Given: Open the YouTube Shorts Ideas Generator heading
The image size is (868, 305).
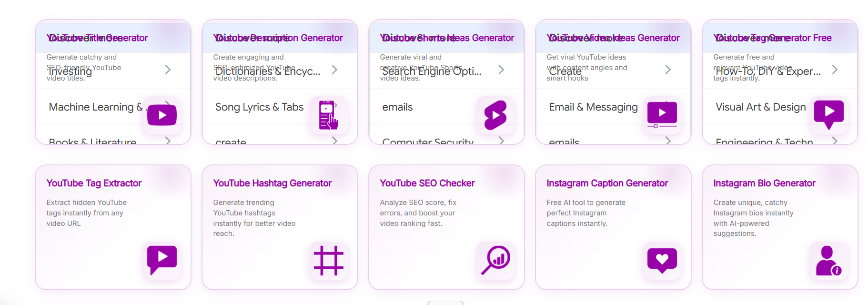Looking at the screenshot, I should coord(447,38).
